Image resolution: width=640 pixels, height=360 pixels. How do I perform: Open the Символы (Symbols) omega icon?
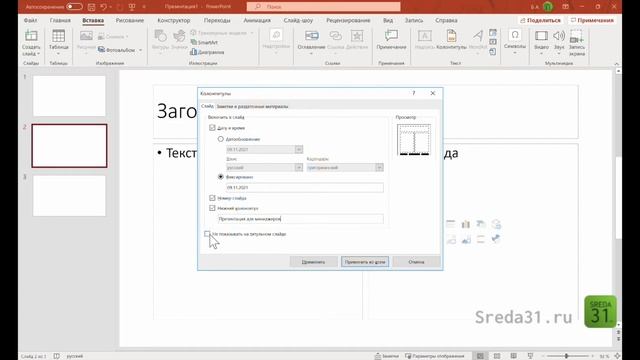[x=515, y=36]
